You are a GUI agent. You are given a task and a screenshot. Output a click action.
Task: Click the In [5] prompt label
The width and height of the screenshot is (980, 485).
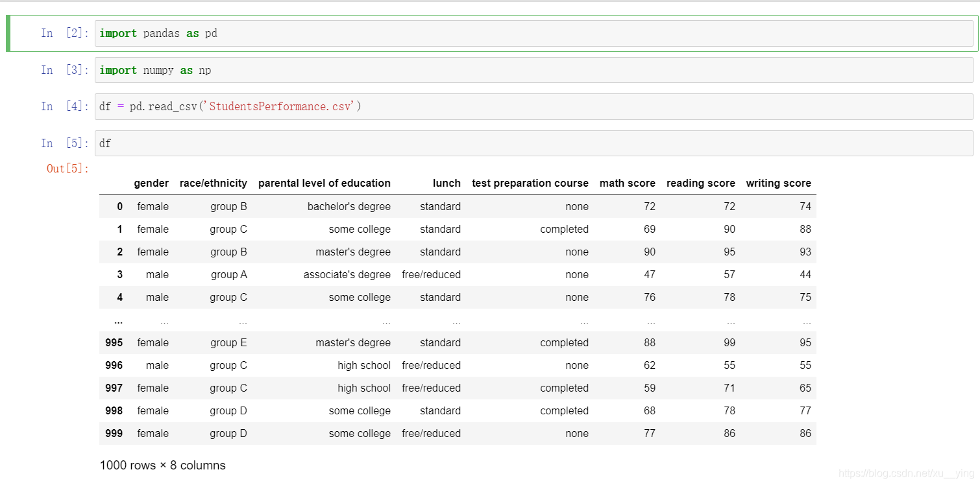[65, 143]
